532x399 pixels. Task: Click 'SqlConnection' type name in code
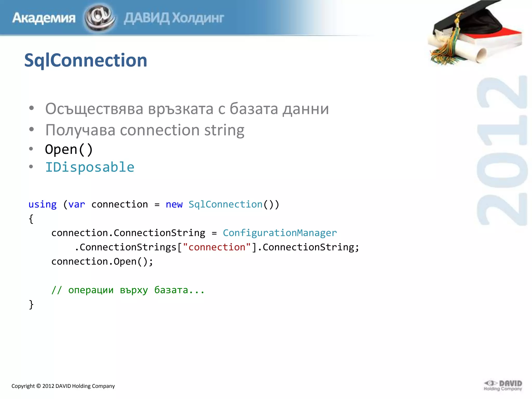225,205
